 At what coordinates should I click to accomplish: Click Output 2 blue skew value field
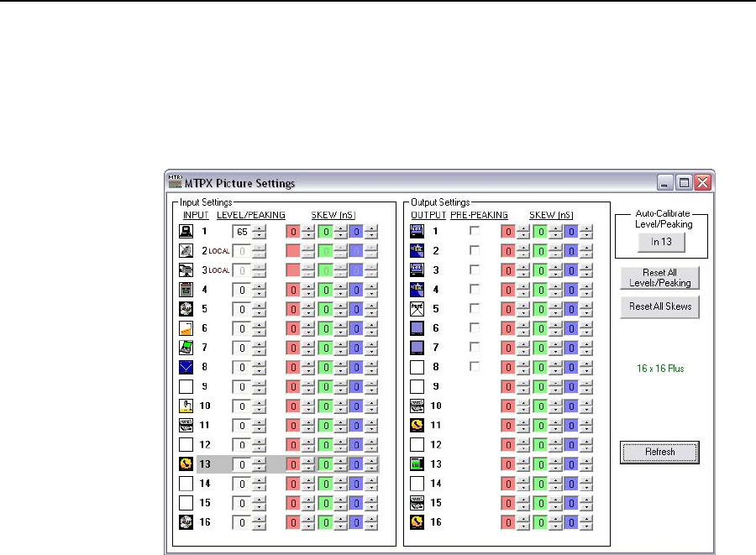pyautogui.click(x=571, y=251)
